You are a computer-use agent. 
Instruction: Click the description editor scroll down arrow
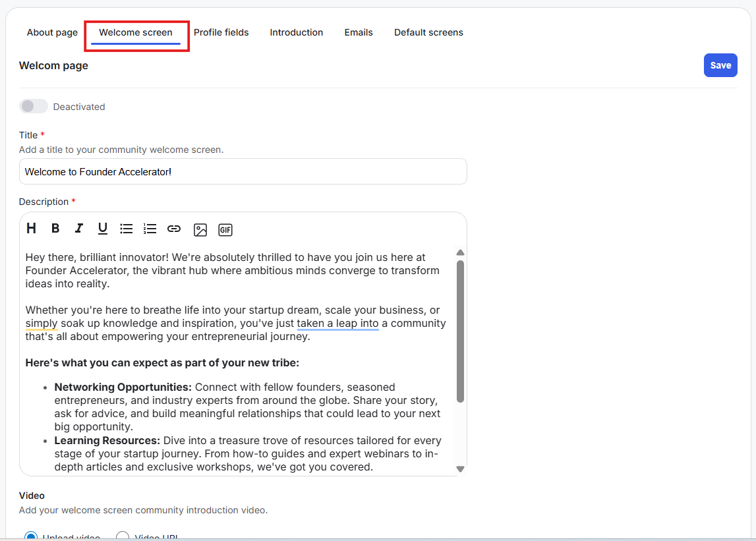tap(461, 469)
